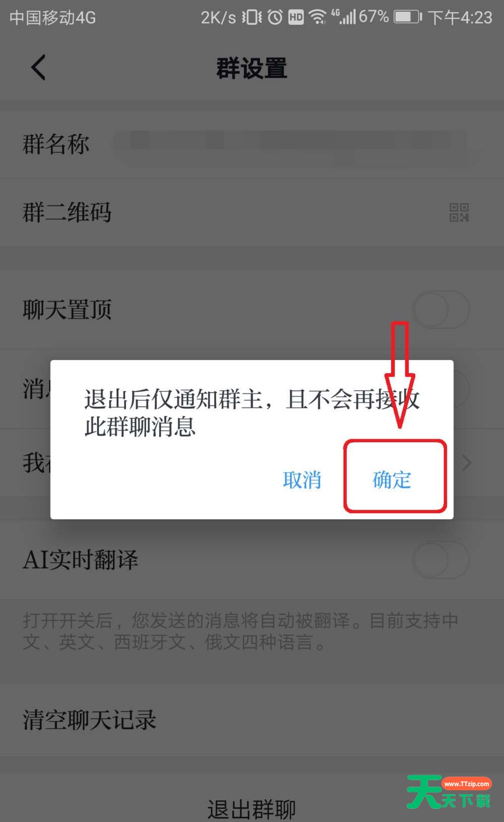The width and height of the screenshot is (504, 822).
Task: Tap the Wi-Fi signal icon
Action: (x=318, y=17)
